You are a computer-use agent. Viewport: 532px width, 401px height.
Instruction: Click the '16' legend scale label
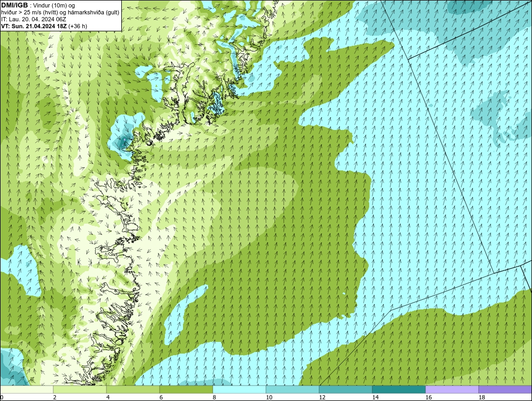[x=428, y=397]
